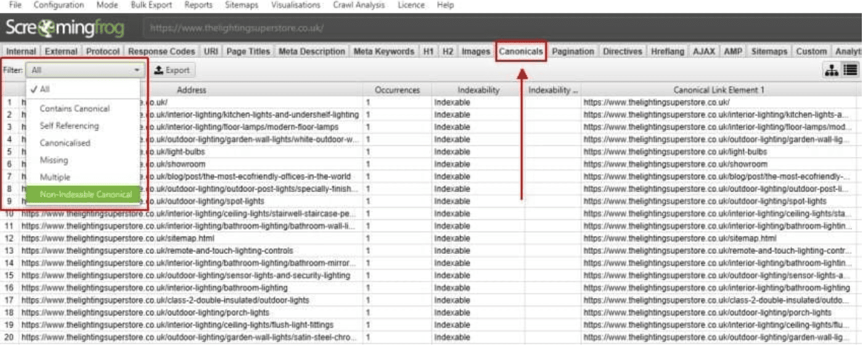Open the Mode menu

click(107, 5)
